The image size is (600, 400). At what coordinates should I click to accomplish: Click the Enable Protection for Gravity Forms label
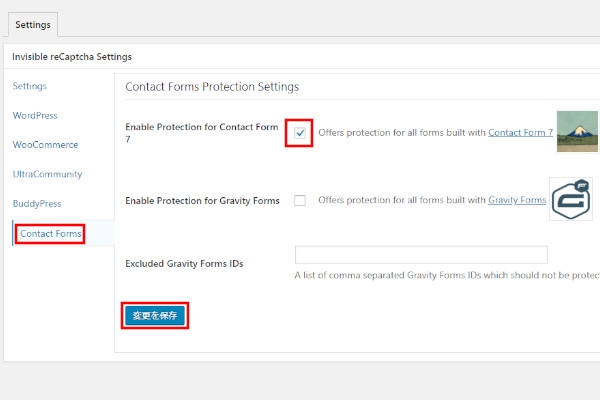tap(202, 201)
